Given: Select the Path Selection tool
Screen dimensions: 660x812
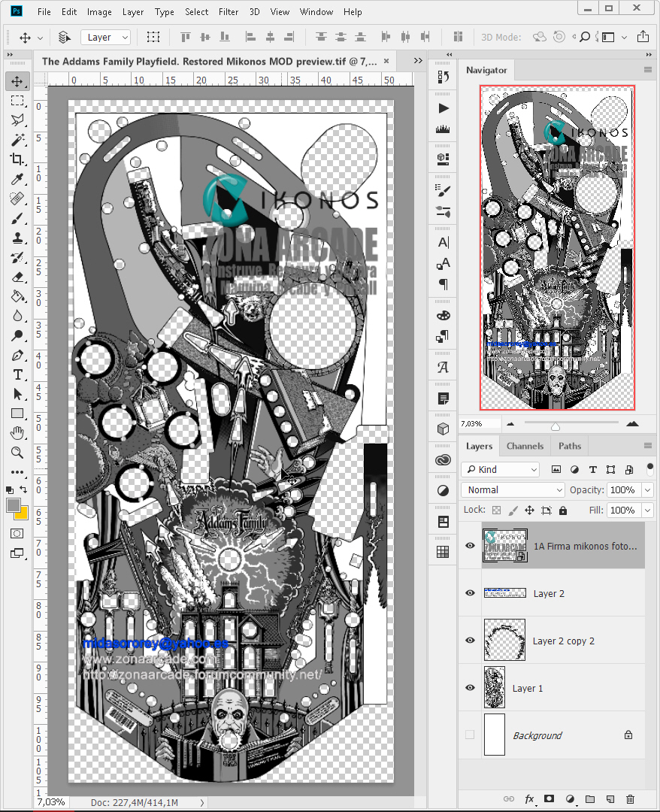Looking at the screenshot, I should pyautogui.click(x=17, y=394).
